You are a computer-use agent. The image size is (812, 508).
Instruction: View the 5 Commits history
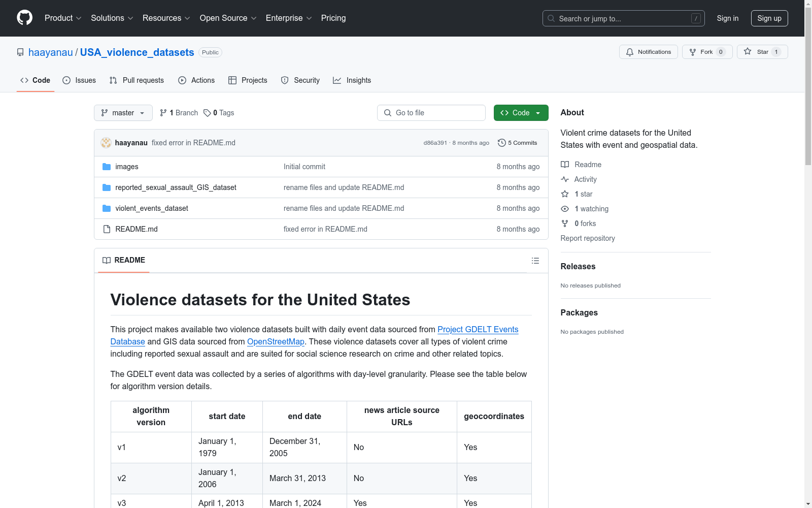click(518, 143)
